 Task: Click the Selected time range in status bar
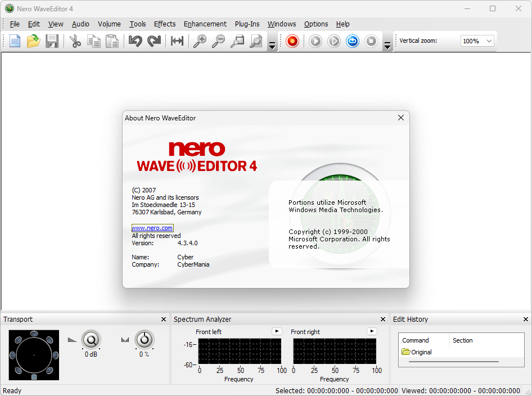(x=336, y=391)
